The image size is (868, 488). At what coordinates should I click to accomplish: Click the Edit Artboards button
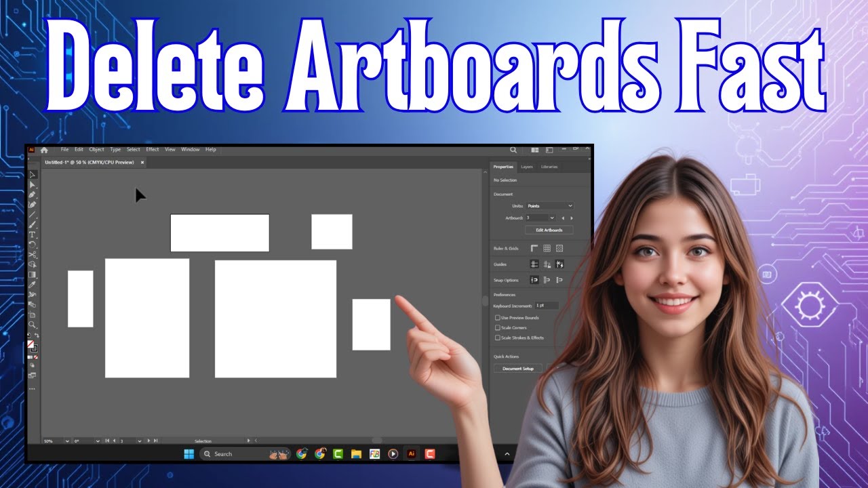click(x=549, y=230)
